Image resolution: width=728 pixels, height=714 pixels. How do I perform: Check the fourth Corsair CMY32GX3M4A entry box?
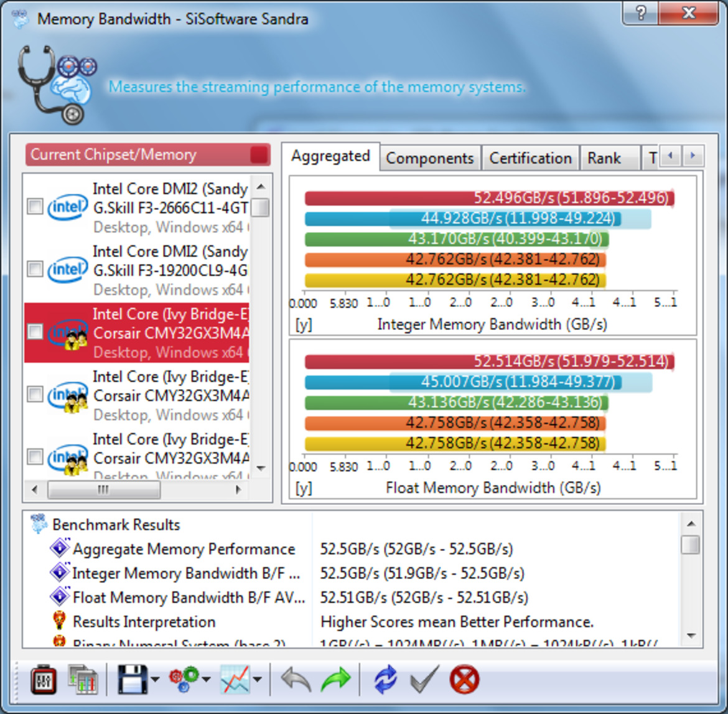[x=35, y=395]
